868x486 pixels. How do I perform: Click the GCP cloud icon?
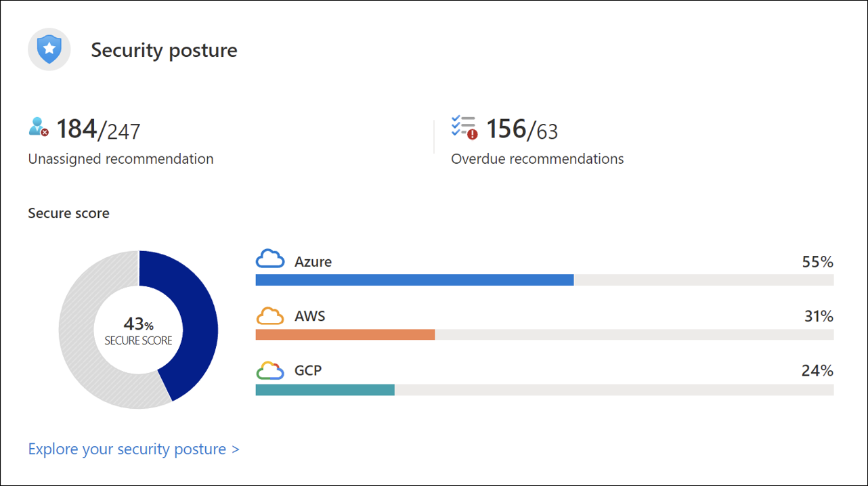270,370
